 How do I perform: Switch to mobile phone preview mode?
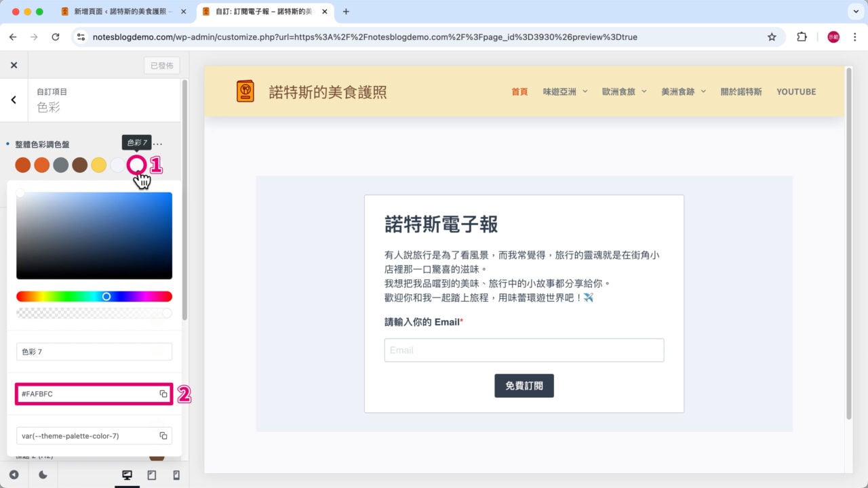(176, 475)
